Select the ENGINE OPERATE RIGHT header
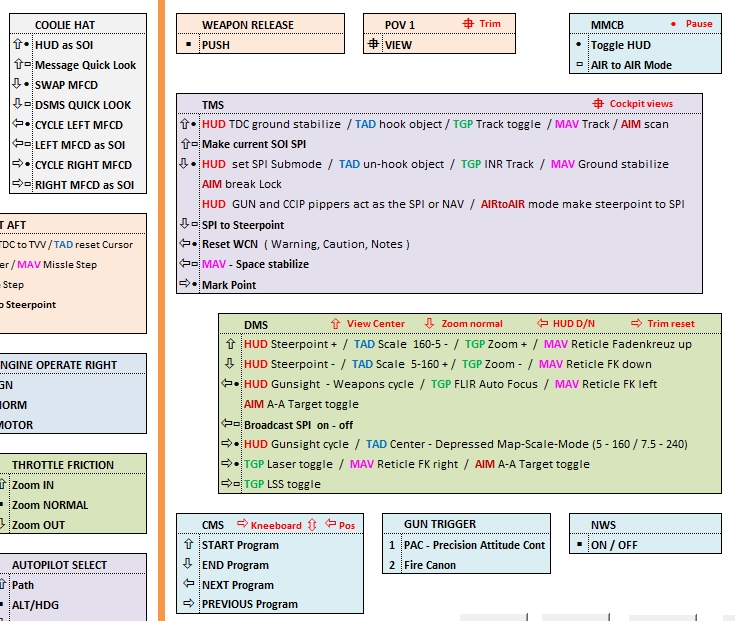 73,365
